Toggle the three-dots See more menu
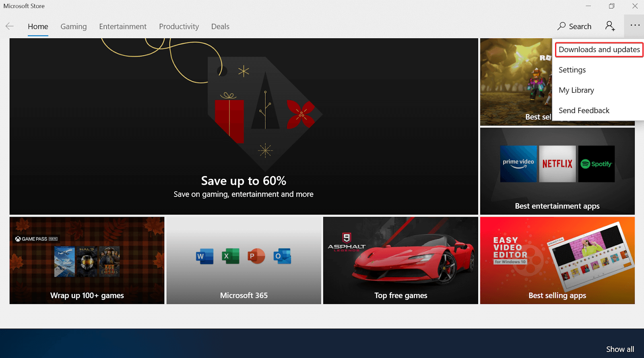 click(635, 25)
